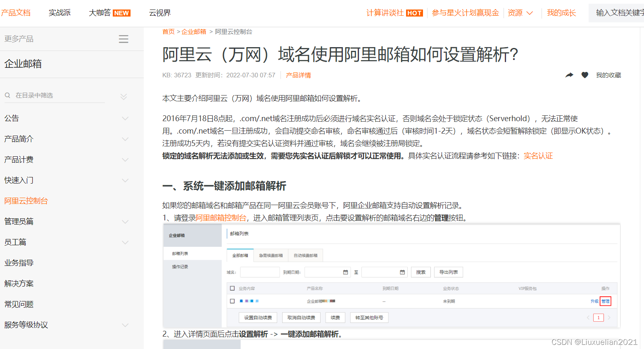This screenshot has height=349, width=644.
Task: Select 阿里云控制台 in sidebar
Action: [26, 201]
